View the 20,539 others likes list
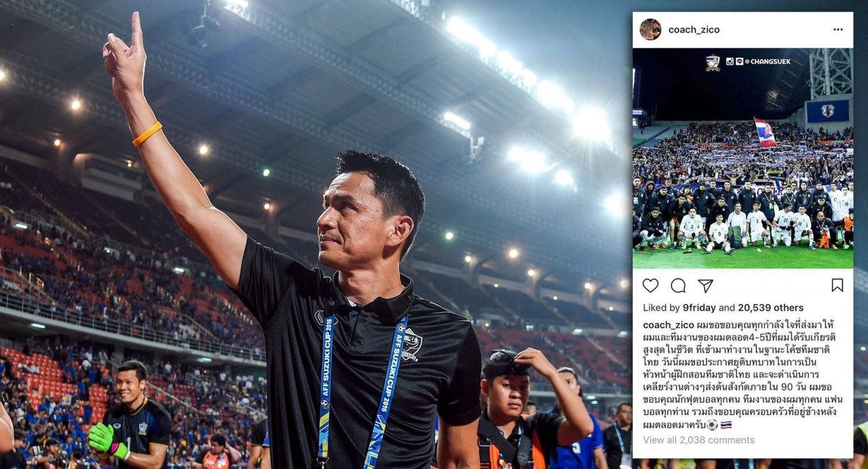 click(x=770, y=308)
